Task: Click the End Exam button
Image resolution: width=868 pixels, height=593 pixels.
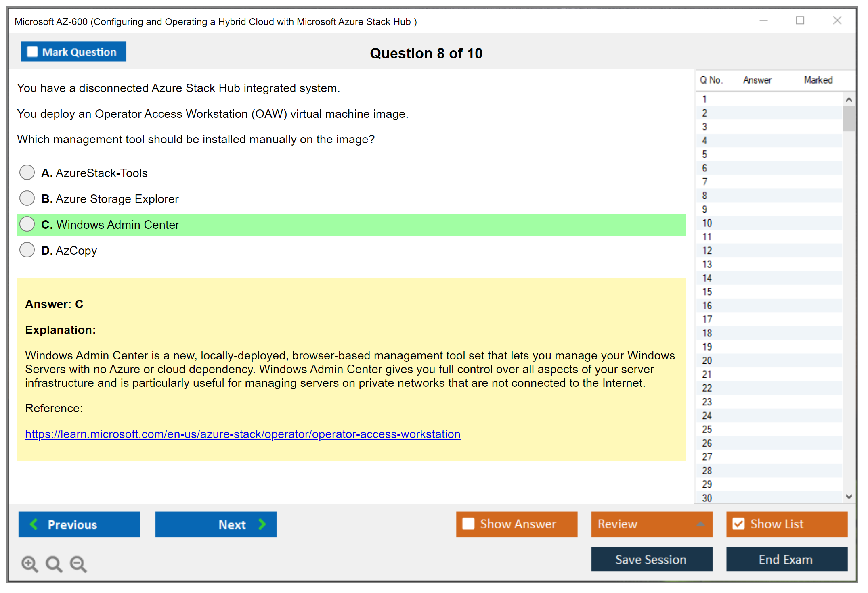Action: coord(786,559)
